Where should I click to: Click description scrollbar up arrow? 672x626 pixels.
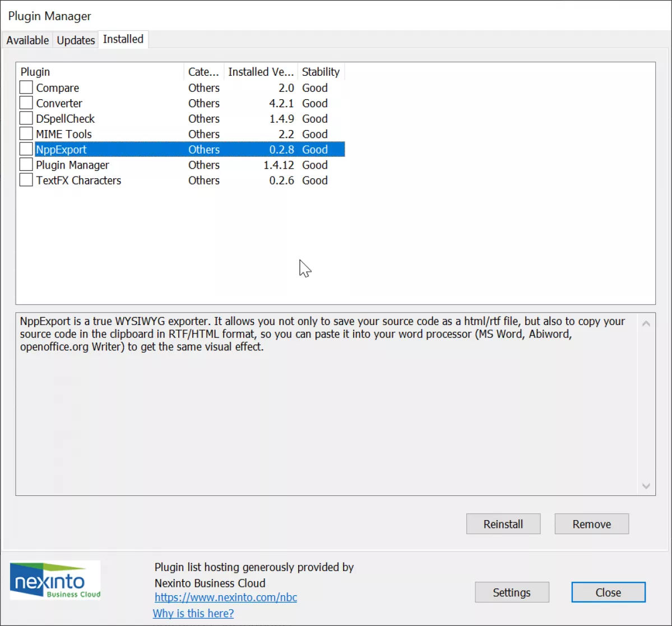click(646, 323)
